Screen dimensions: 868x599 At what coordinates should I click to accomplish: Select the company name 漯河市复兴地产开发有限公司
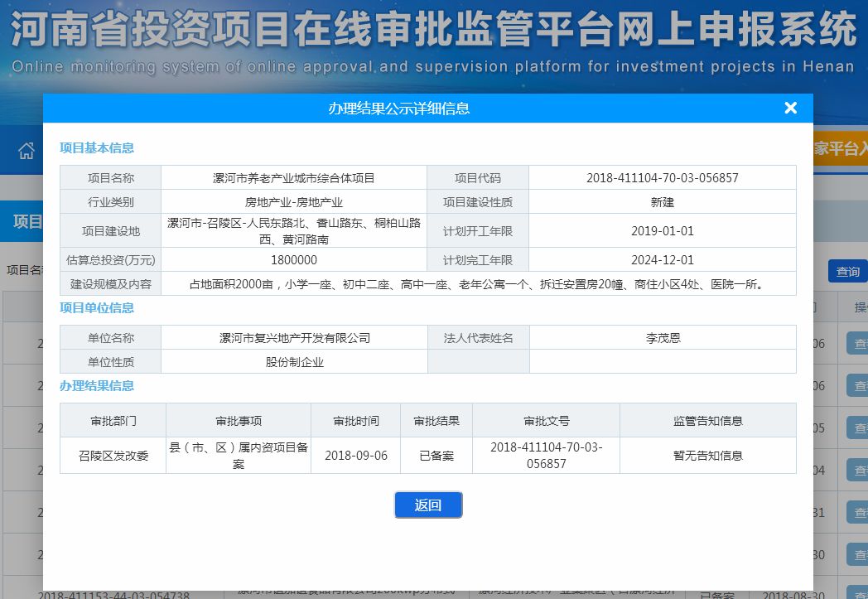point(295,338)
